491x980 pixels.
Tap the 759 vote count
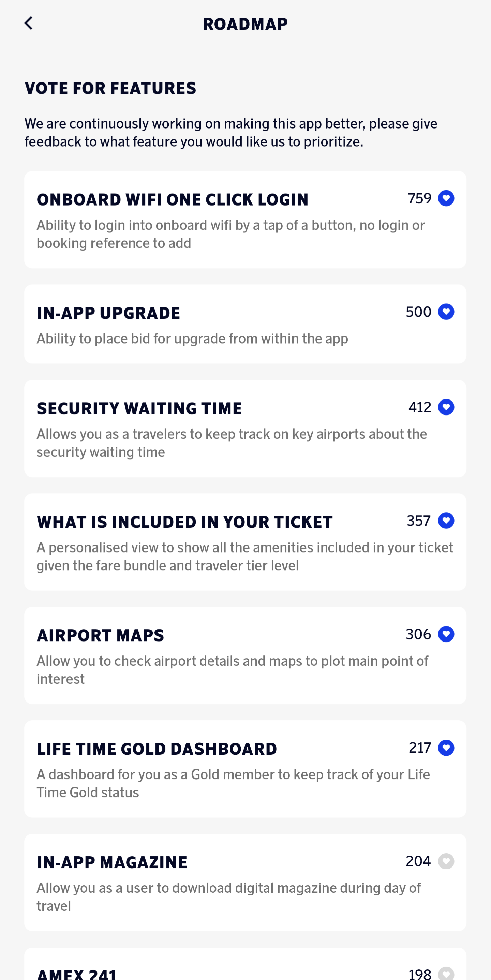pos(419,198)
